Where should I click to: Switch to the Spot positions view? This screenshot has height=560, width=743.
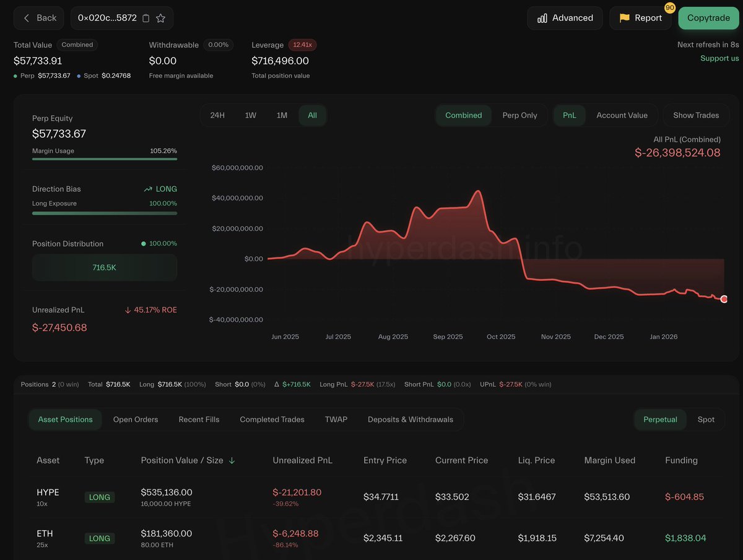(x=706, y=420)
